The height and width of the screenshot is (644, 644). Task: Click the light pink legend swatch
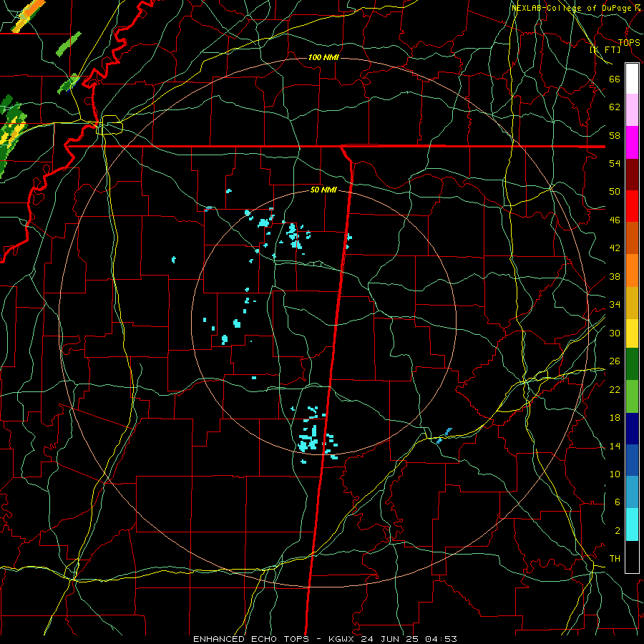632,110
